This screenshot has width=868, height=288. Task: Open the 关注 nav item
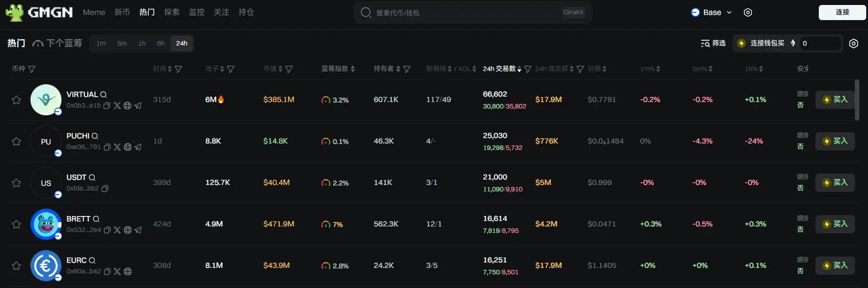point(221,12)
